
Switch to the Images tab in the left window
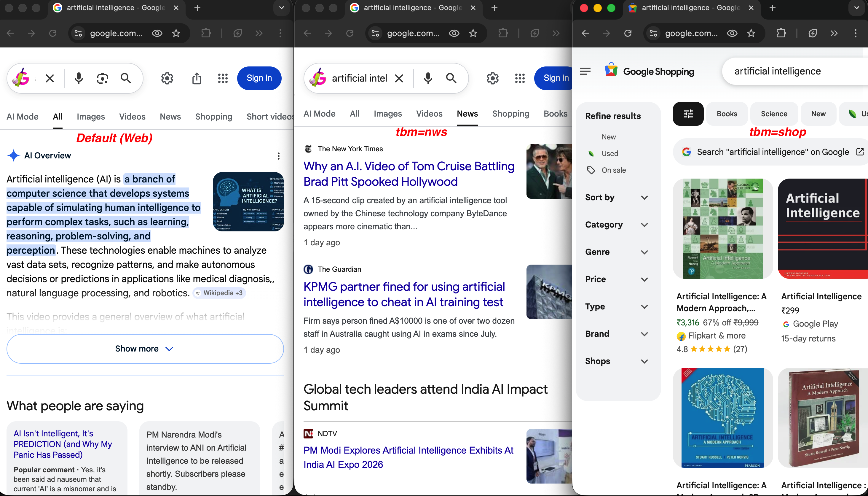90,117
